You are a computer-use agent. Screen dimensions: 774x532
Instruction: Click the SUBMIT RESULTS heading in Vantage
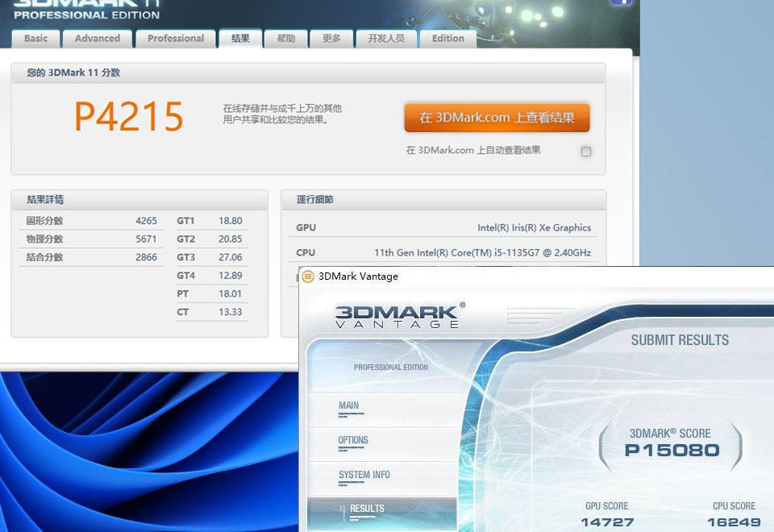tap(680, 340)
